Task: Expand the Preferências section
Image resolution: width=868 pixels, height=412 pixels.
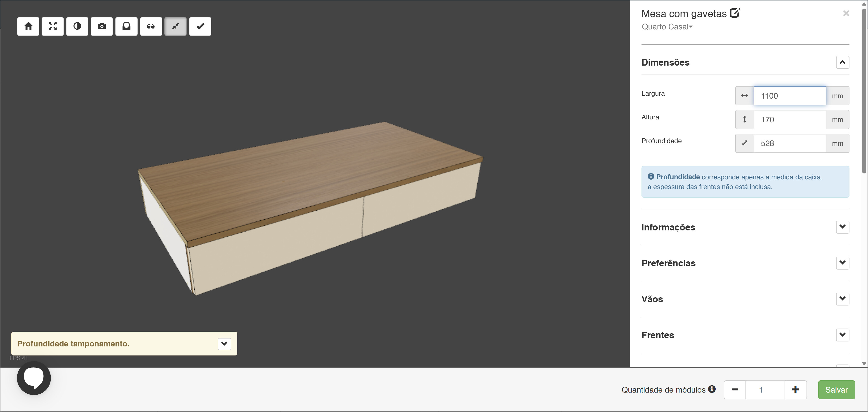Action: click(842, 263)
